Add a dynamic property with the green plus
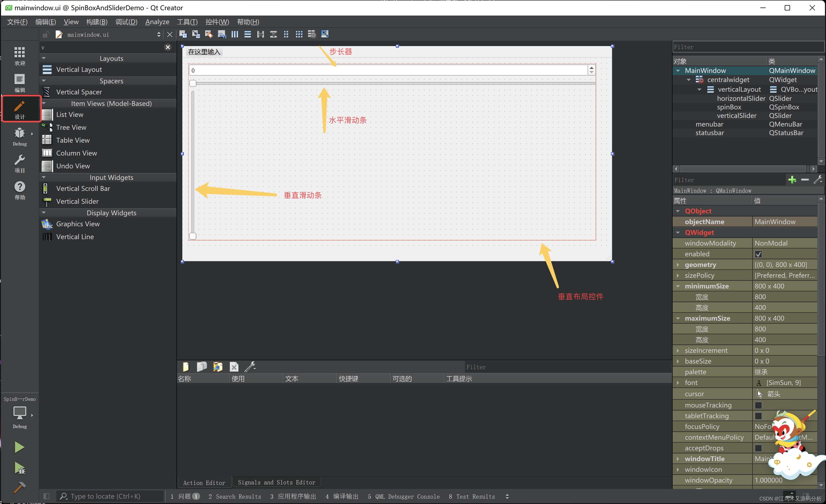Viewport: 826px width, 504px height. pyautogui.click(x=792, y=180)
